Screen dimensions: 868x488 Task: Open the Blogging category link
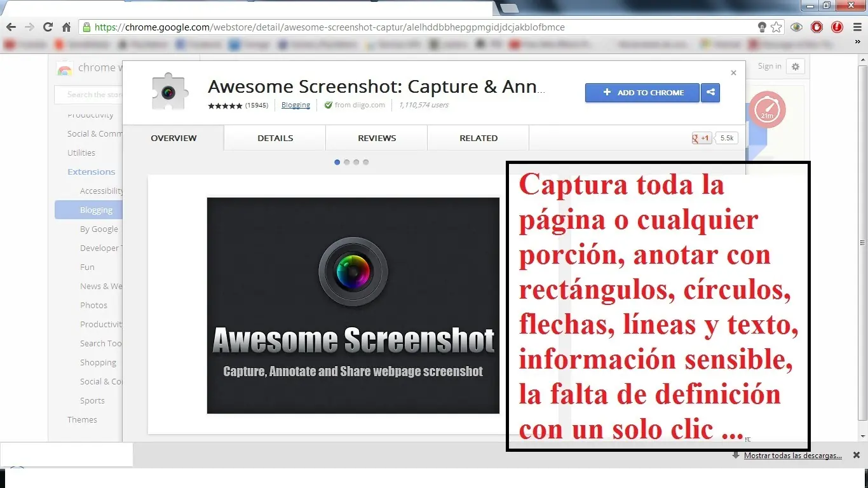pyautogui.click(x=296, y=105)
